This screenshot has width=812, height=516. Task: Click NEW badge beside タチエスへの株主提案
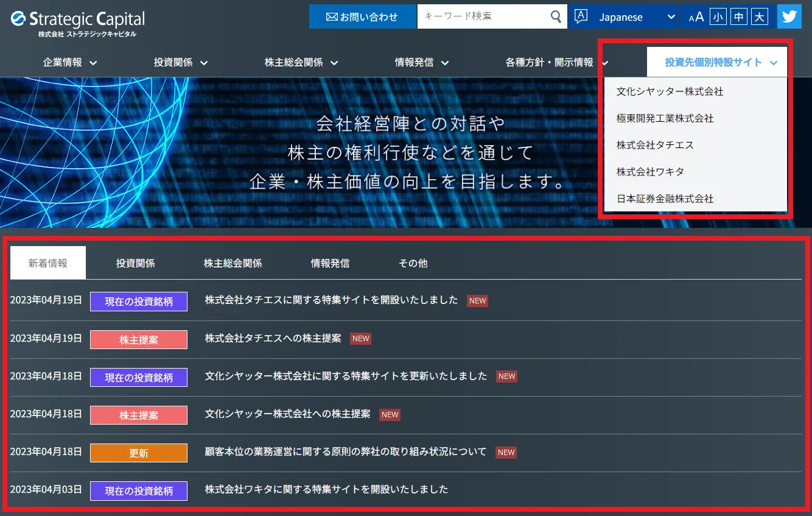(361, 339)
